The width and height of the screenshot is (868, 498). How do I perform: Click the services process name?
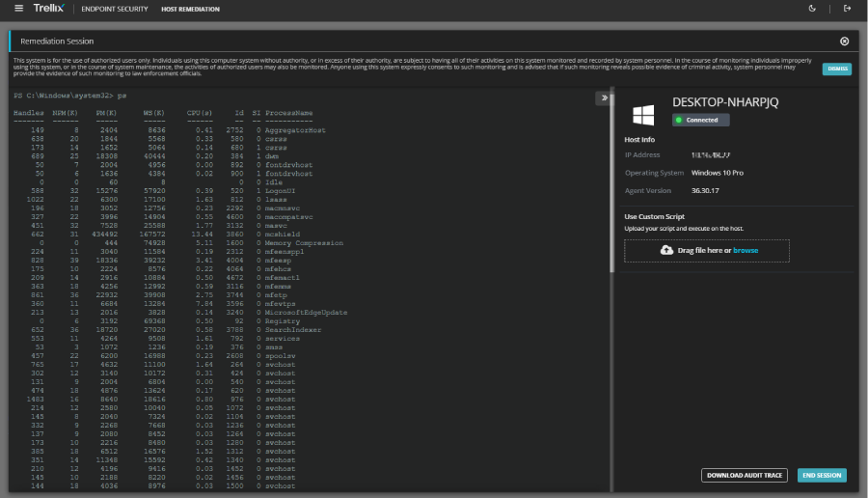[x=283, y=339]
